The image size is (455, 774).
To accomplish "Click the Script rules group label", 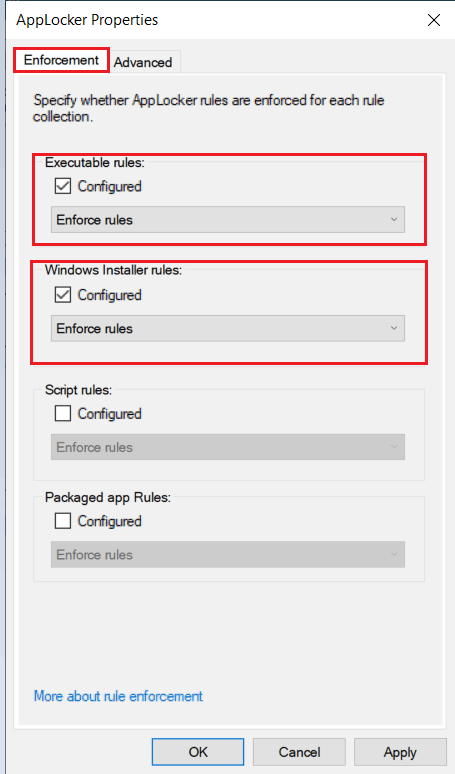I will click(x=78, y=389).
